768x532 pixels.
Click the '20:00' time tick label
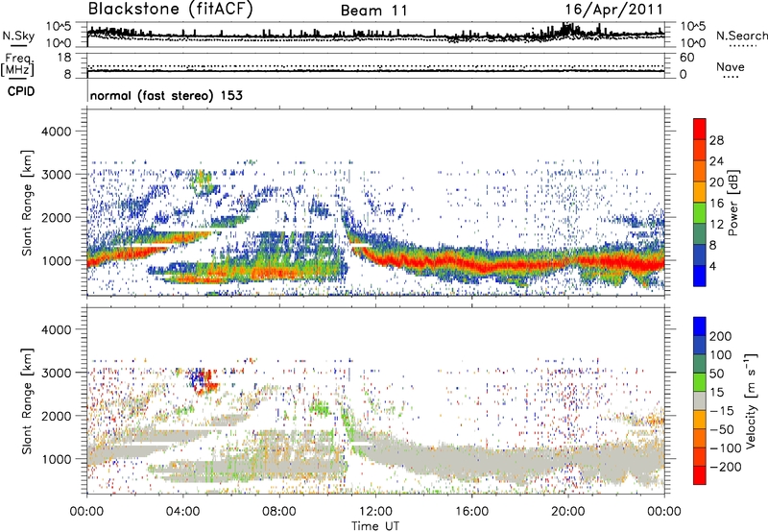pos(568,512)
